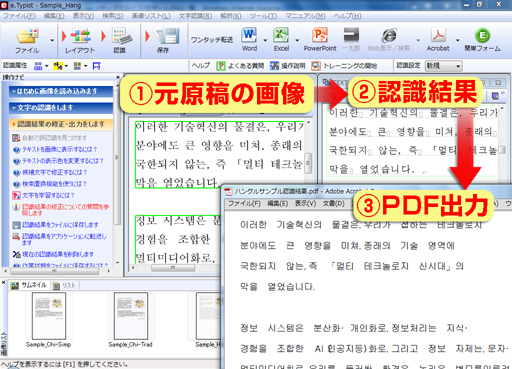Click the blue frame attribute icon
Image resolution: width=512 pixels, height=369 pixels.
click(97, 66)
